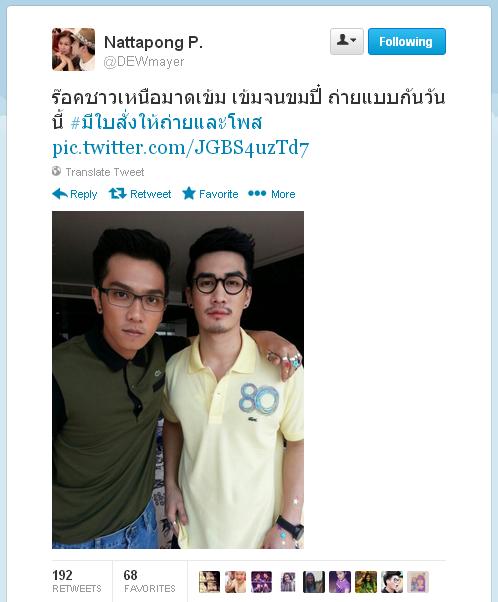Enlarge the attached photo of two men
498x602 pixels.
[x=178, y=380]
